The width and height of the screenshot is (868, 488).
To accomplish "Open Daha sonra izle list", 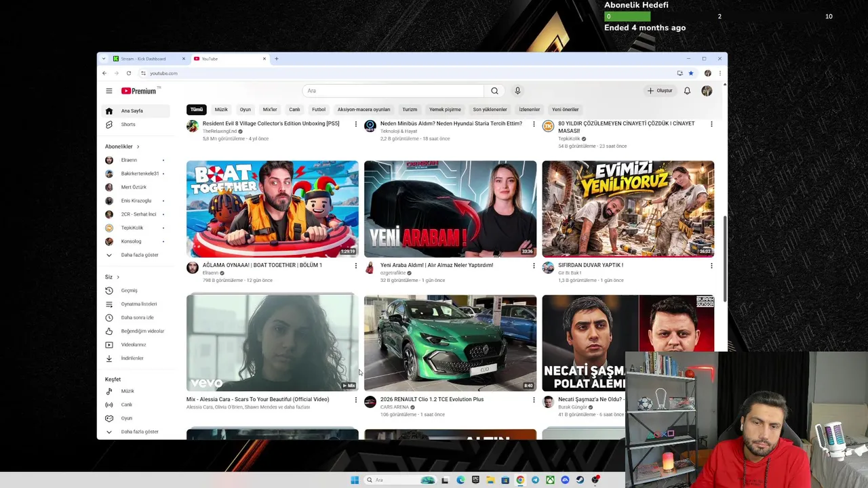I will click(x=137, y=317).
